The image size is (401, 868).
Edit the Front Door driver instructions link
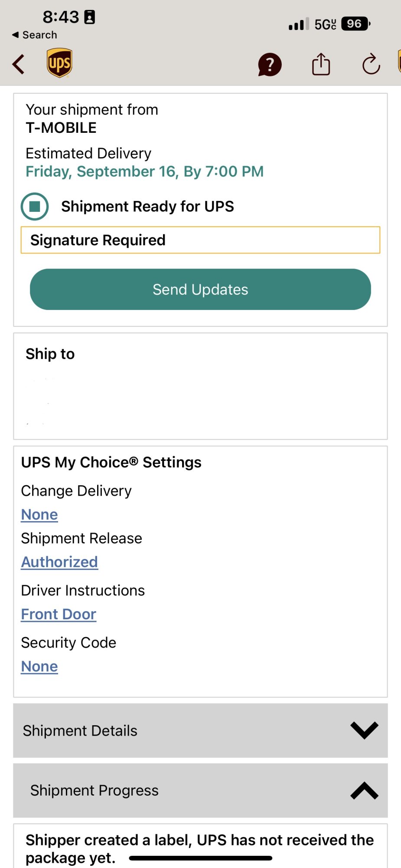coord(59,615)
